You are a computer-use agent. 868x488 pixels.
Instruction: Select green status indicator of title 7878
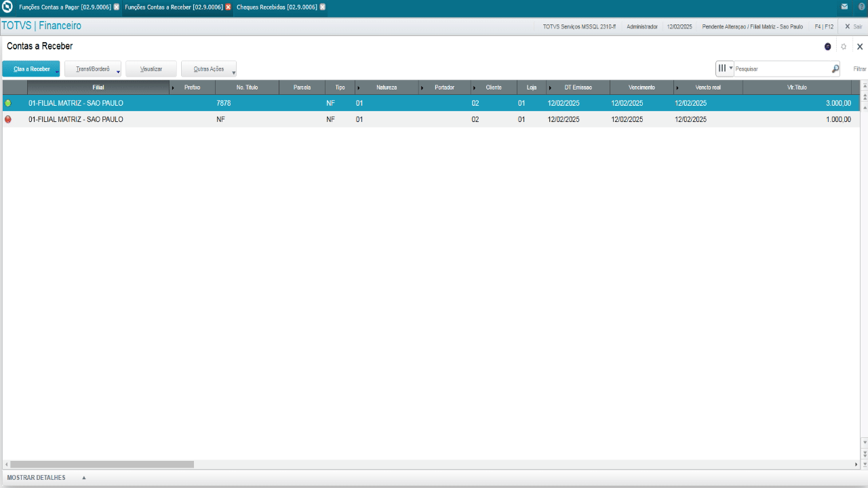(x=8, y=103)
